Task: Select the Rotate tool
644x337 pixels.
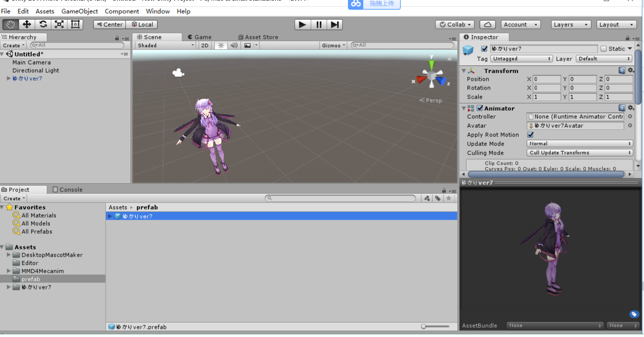Action: click(43, 25)
